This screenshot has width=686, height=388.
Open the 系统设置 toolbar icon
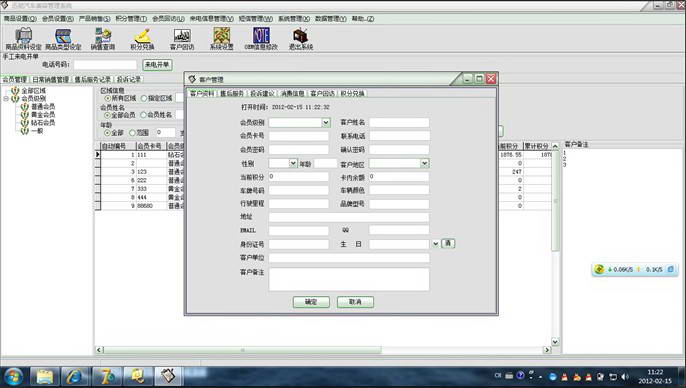coord(221,38)
